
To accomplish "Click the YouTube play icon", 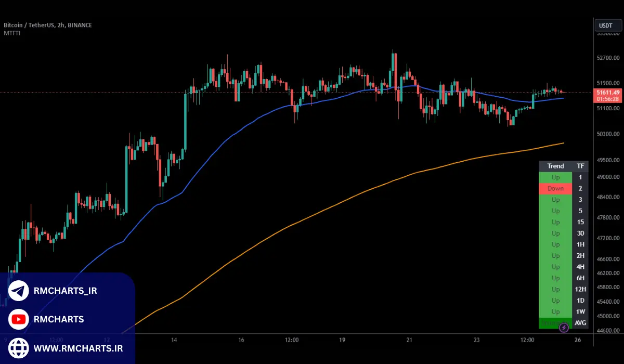I will [19, 319].
